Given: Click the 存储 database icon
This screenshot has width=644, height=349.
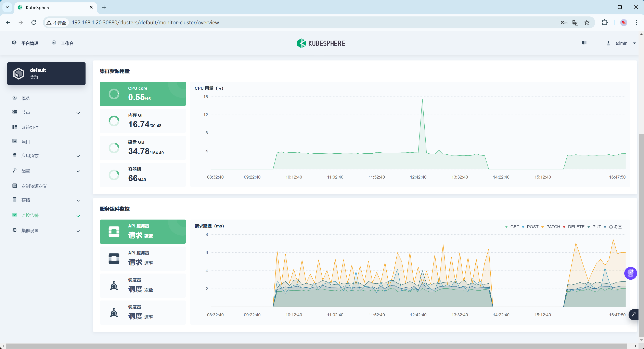Looking at the screenshot, I should tap(14, 199).
